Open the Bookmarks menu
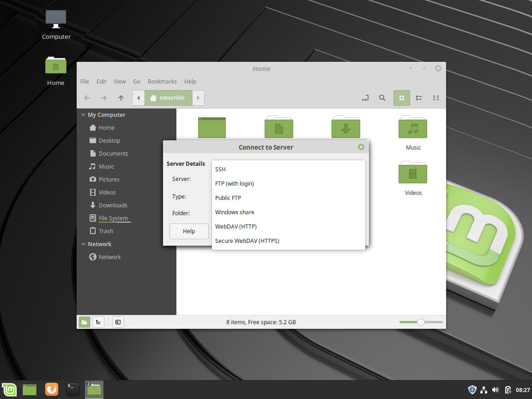532x399 pixels. pyautogui.click(x=162, y=81)
